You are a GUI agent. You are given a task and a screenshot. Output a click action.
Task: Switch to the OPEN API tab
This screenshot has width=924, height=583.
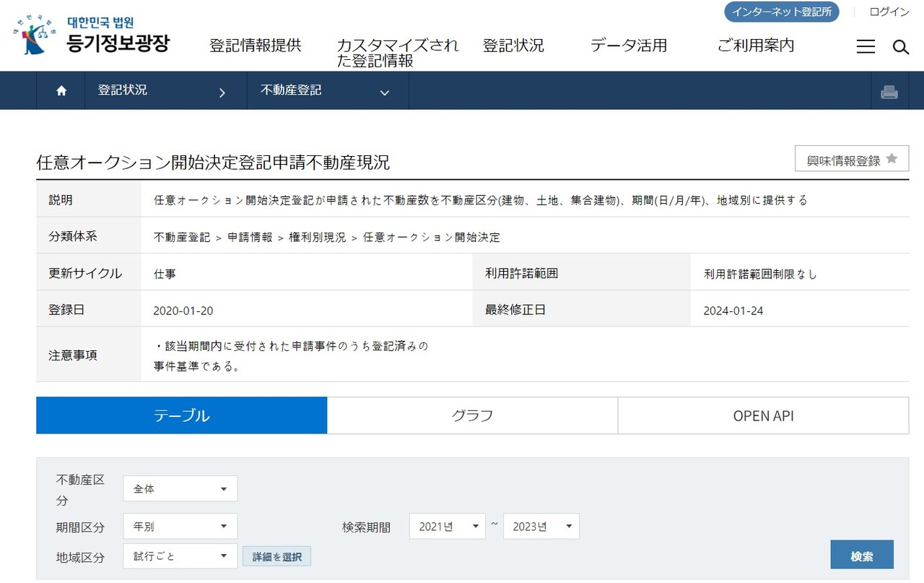tap(763, 415)
